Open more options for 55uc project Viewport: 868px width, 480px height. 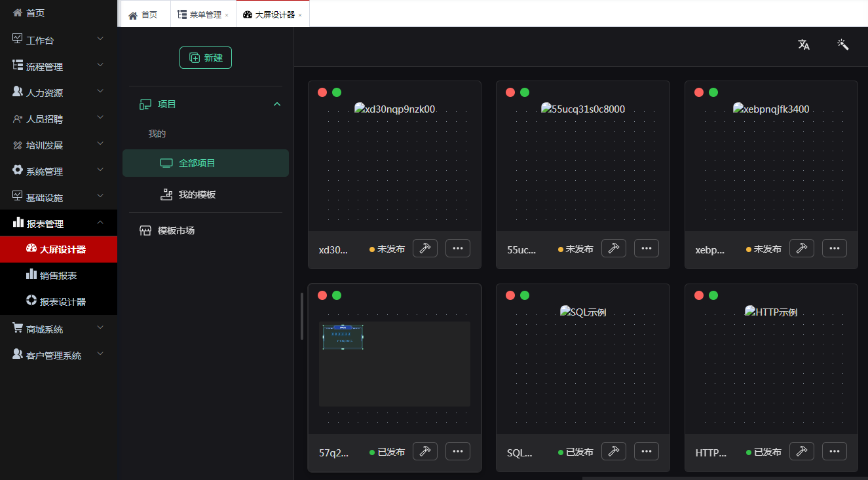click(647, 248)
